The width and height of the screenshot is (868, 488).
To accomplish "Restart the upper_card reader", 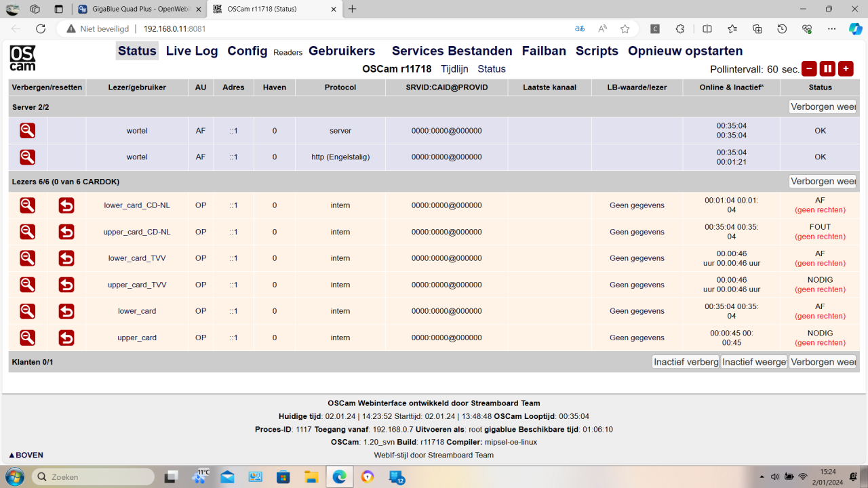I will (66, 338).
